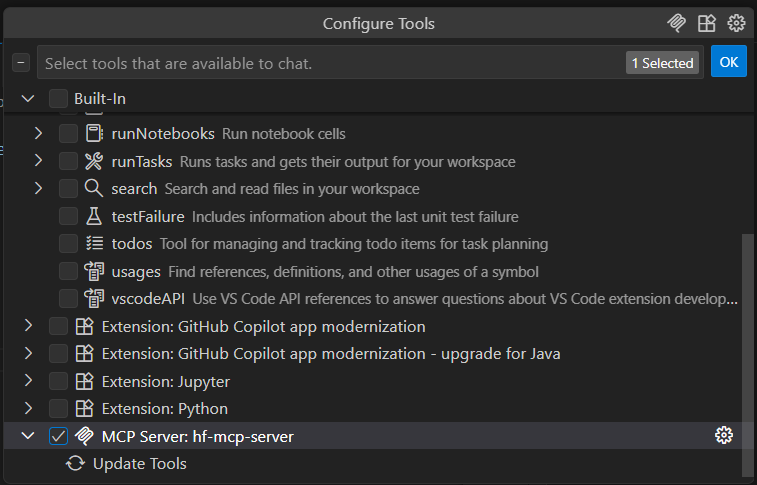Click the OK button

pos(729,62)
